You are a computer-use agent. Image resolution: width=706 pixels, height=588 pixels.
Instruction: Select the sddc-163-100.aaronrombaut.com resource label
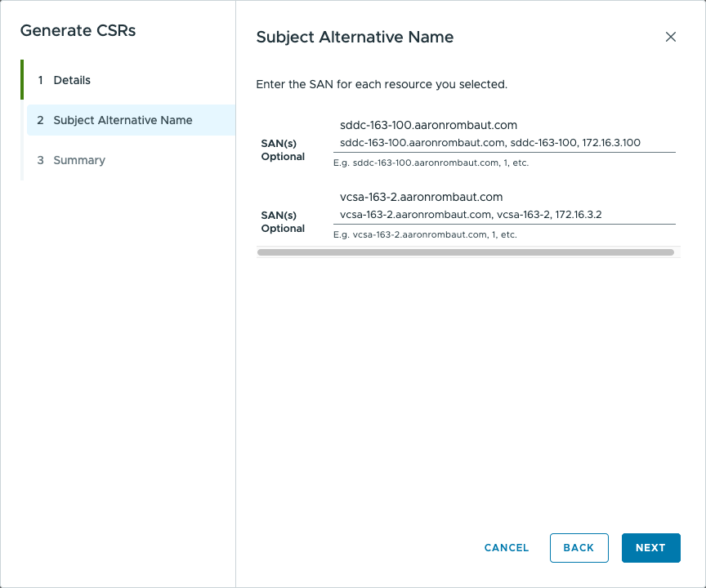pos(428,125)
